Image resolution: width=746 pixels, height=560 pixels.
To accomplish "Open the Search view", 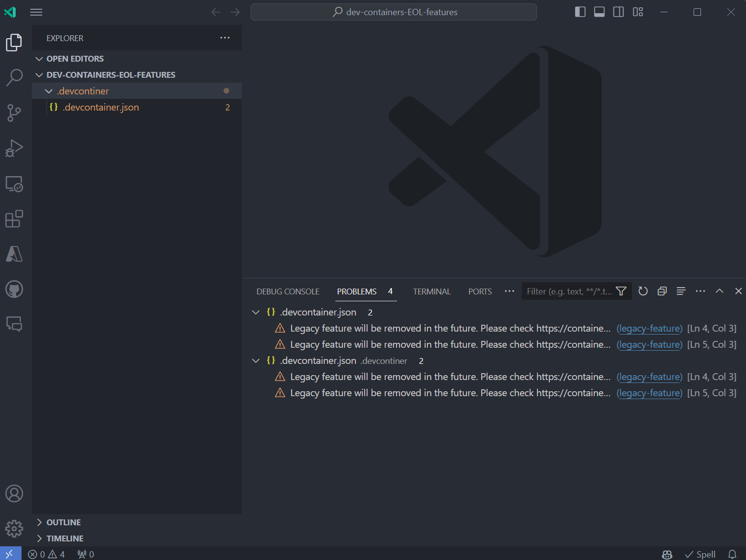I will coord(14,77).
